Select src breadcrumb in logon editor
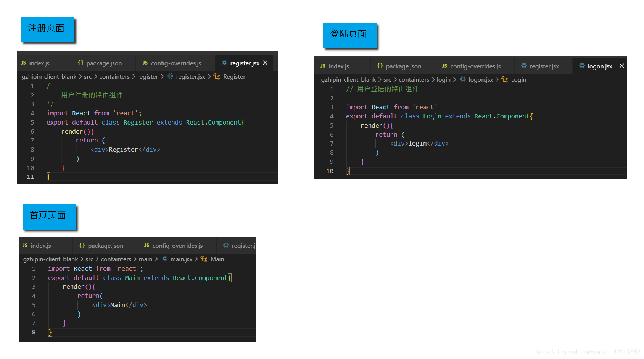The image size is (644, 359). [387, 80]
